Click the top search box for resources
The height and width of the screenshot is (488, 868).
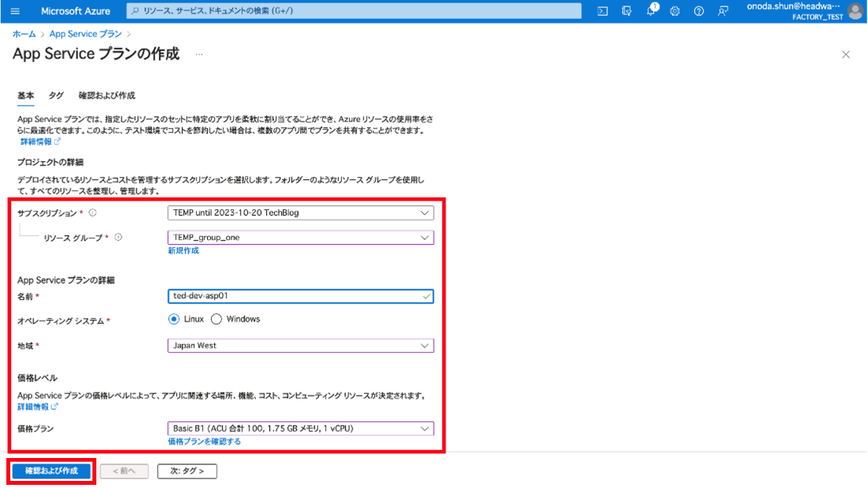coord(354,10)
